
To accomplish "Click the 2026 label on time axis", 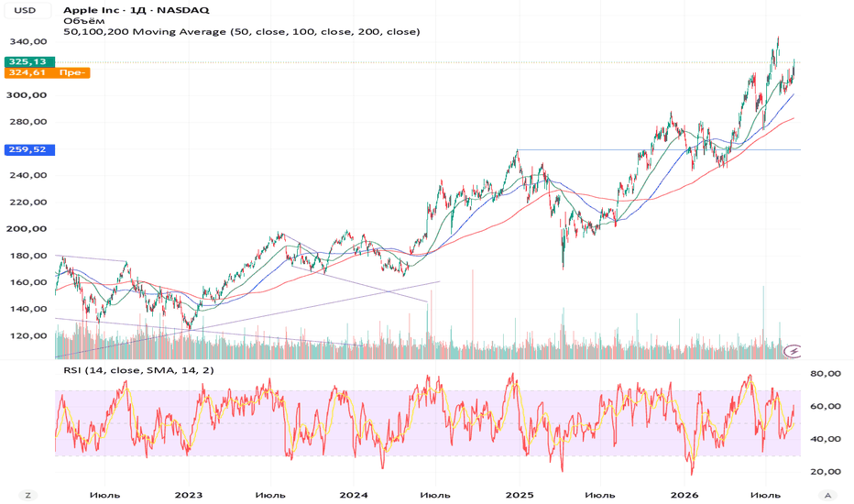I will point(684,495).
